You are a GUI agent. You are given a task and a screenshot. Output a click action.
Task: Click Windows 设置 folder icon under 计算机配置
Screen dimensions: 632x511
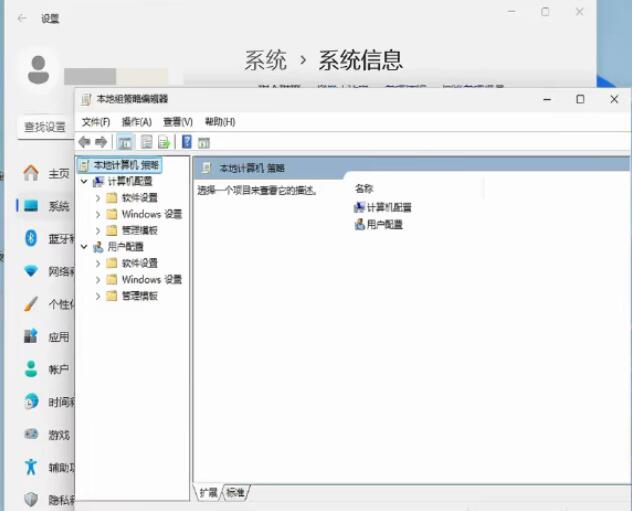112,214
